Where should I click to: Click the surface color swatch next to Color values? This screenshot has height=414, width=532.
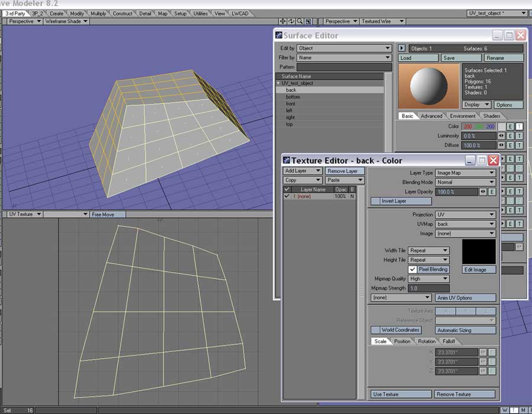(x=501, y=127)
